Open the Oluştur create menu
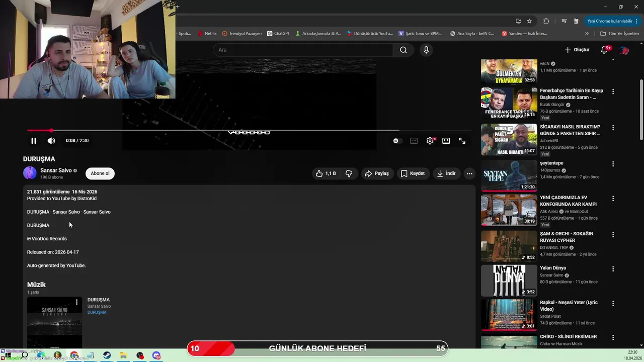This screenshot has width=644, height=362. coord(577,50)
